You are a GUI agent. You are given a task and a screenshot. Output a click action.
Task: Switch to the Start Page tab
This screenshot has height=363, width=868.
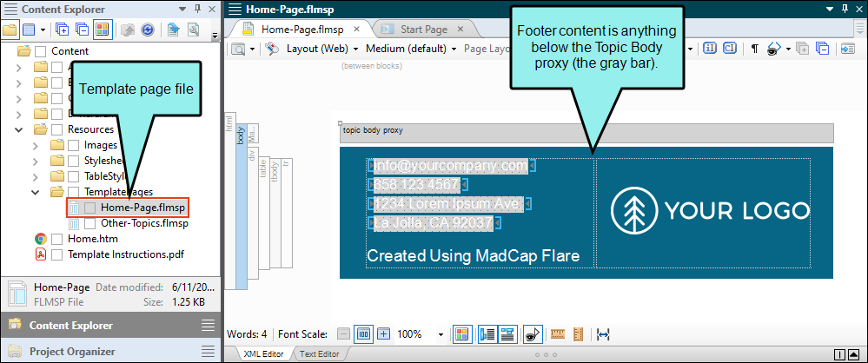pyautogui.click(x=423, y=30)
